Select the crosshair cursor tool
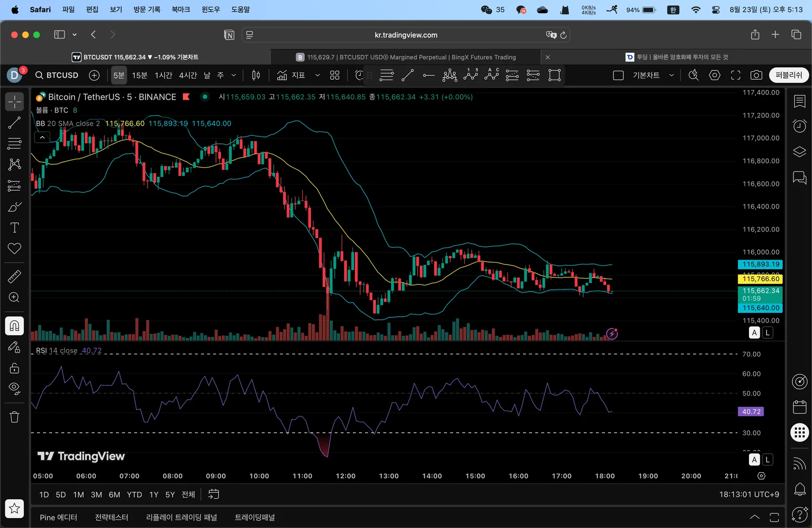 (x=15, y=102)
